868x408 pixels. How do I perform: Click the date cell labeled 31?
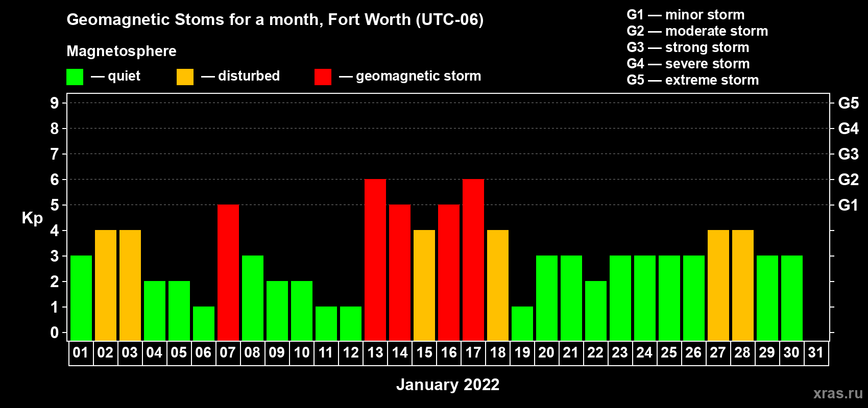click(x=816, y=353)
